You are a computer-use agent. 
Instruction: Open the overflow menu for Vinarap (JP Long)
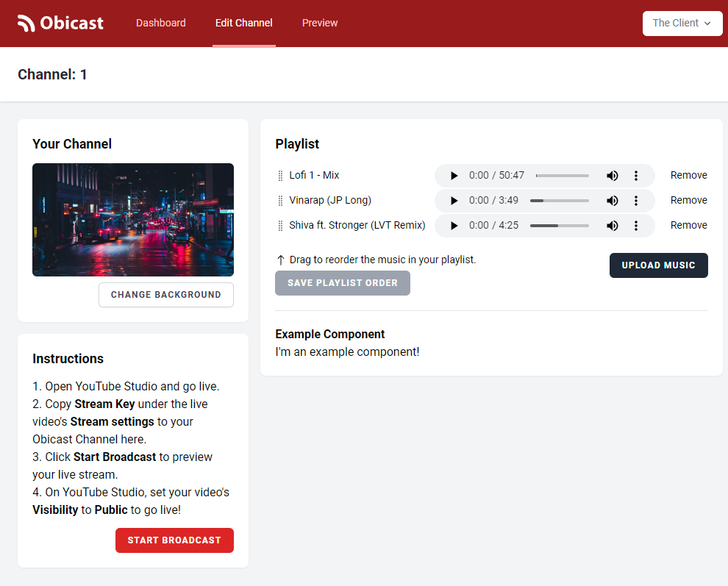(636, 200)
